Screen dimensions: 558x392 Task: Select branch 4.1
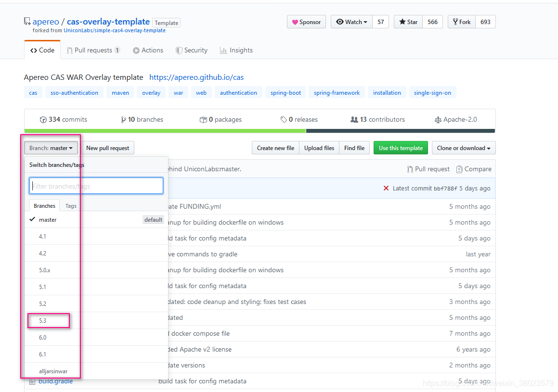[x=96, y=236]
